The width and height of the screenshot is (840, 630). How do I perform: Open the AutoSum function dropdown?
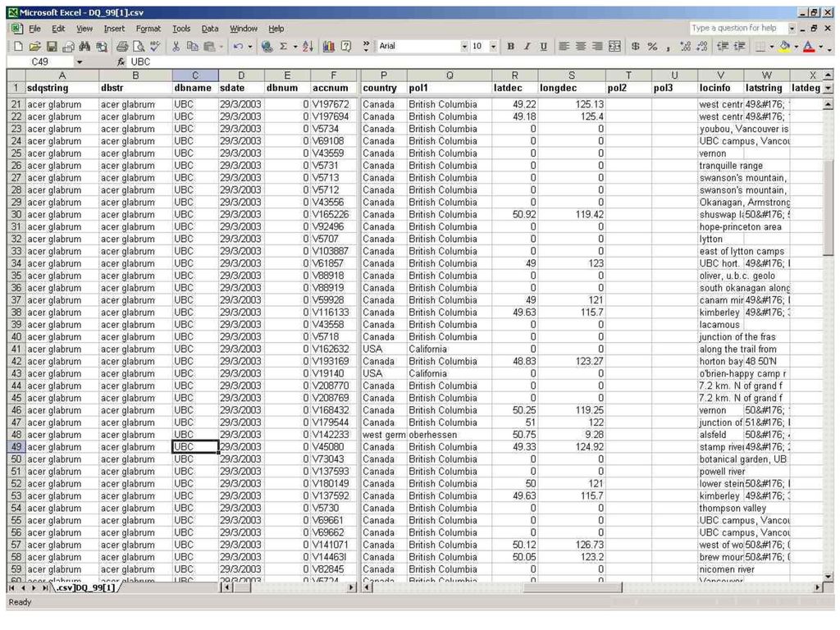[x=295, y=47]
